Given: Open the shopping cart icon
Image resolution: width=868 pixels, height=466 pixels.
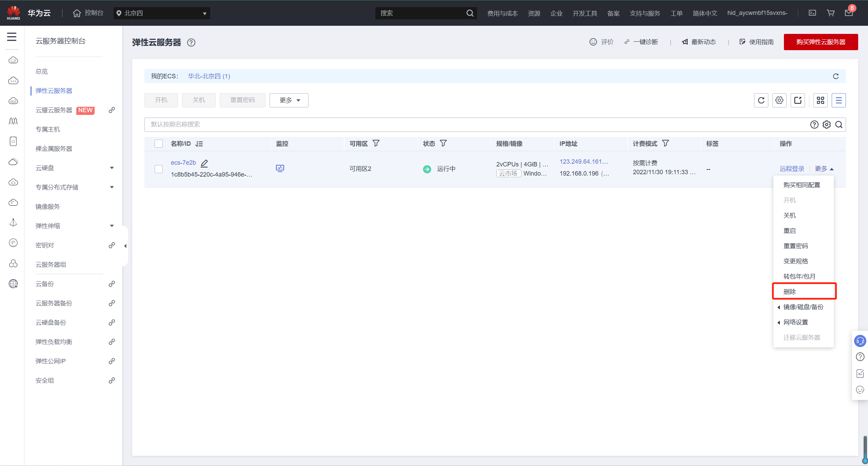Looking at the screenshot, I should click(x=831, y=13).
